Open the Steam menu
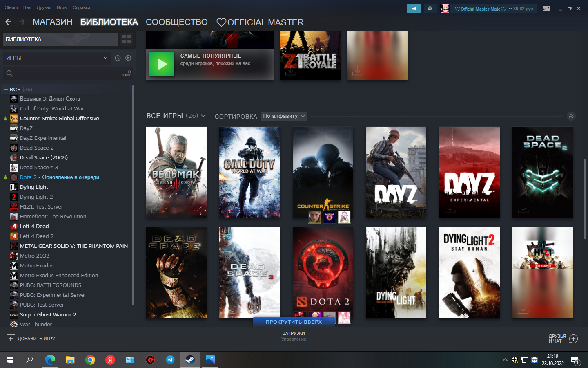 point(11,7)
